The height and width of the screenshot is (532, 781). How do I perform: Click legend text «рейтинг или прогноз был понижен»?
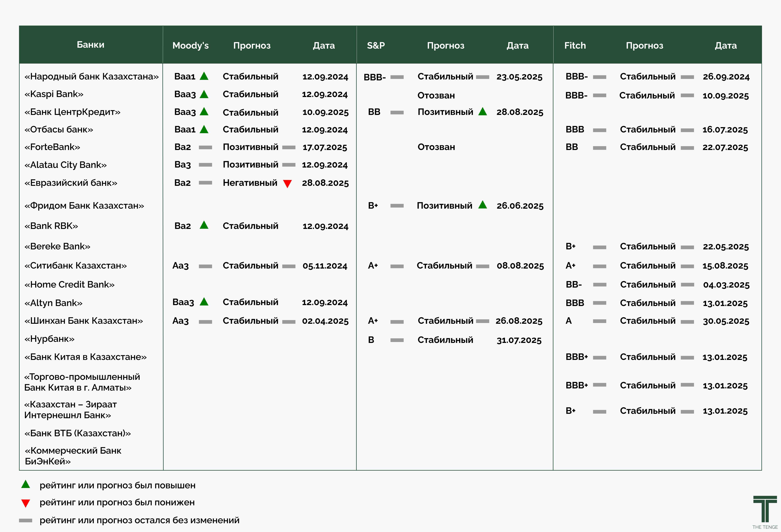(117, 502)
